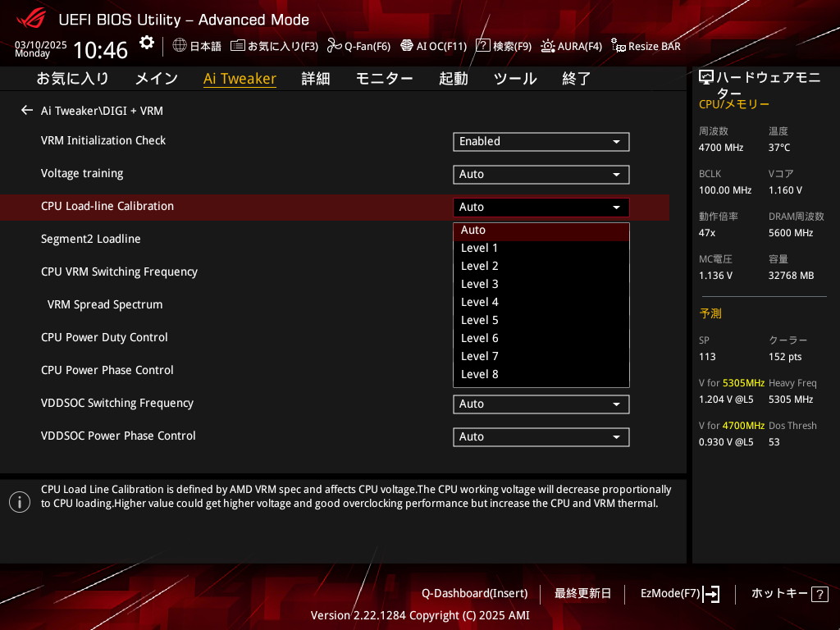Click Q-Fan(F6) label
This screenshot has width=840, height=630.
367,46
